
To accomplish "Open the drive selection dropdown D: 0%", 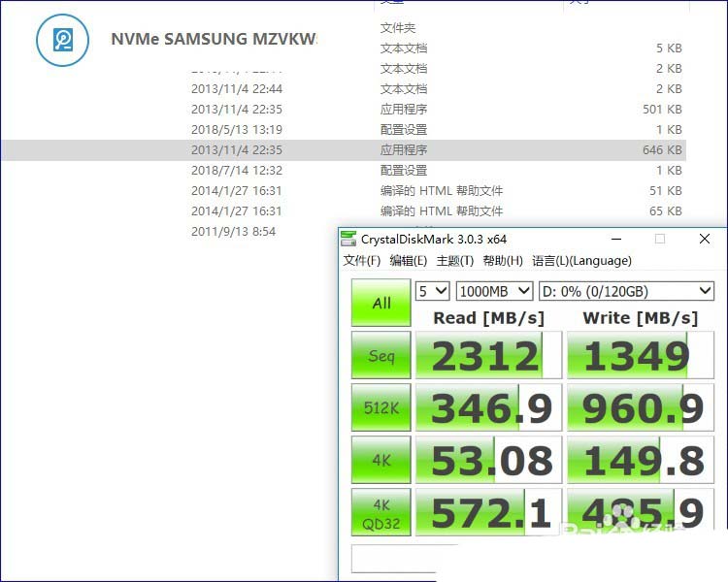I will pyautogui.click(x=626, y=291).
